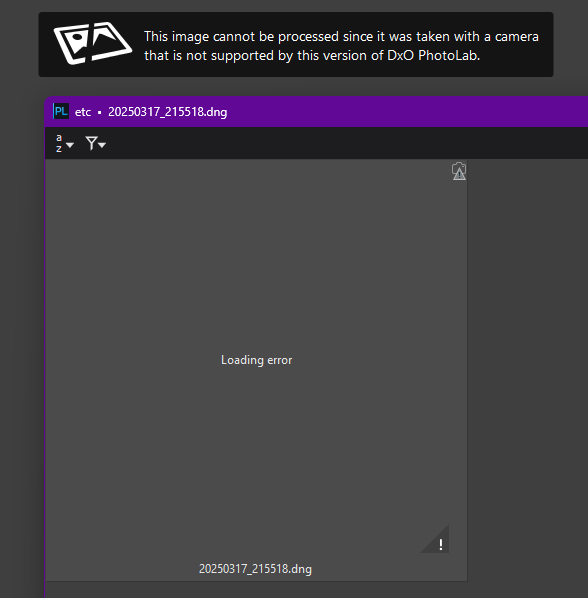Select the 'etc' folder name in title bar
This screenshot has height=598, width=588.
pos(83,112)
